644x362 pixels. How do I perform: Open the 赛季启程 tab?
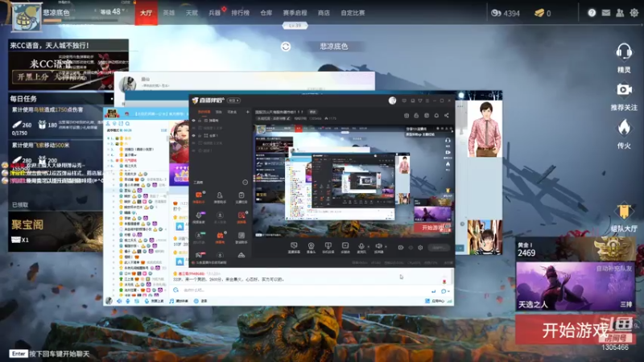[x=295, y=13]
